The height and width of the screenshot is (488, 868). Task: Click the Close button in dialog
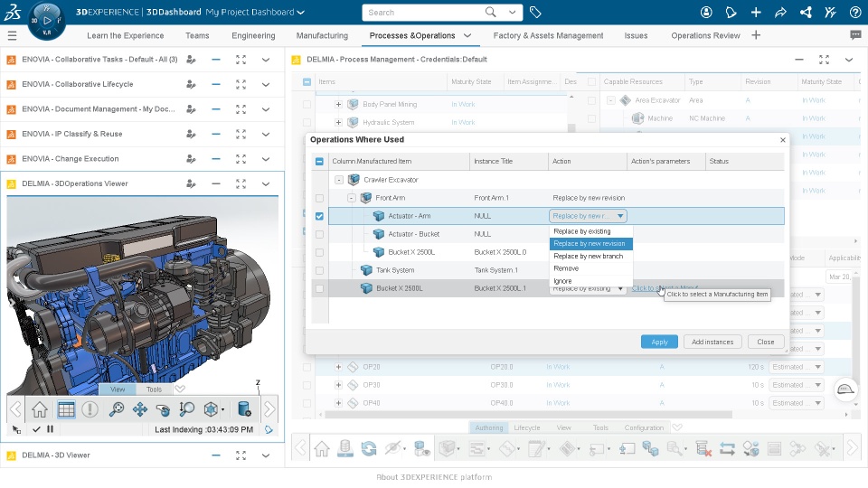[766, 342]
